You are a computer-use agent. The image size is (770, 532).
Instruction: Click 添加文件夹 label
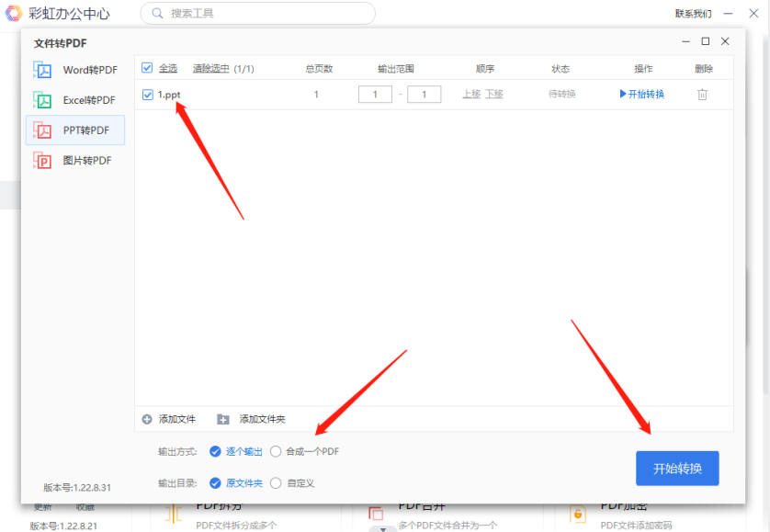pos(262,419)
